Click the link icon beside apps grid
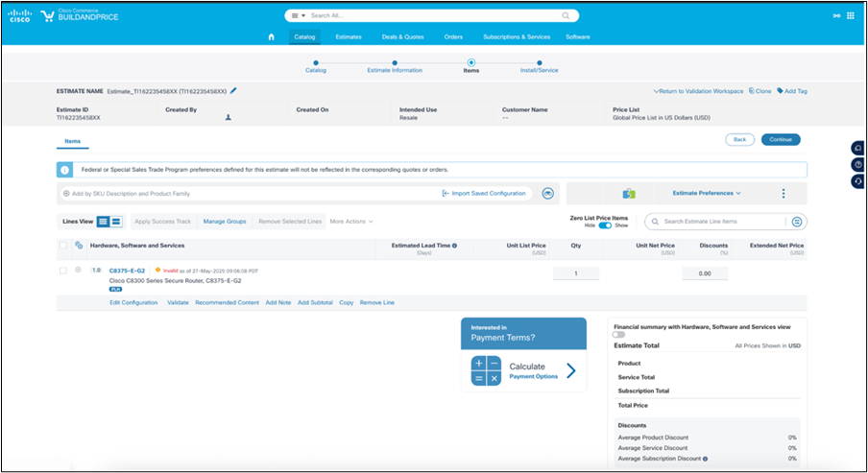 [x=836, y=15]
